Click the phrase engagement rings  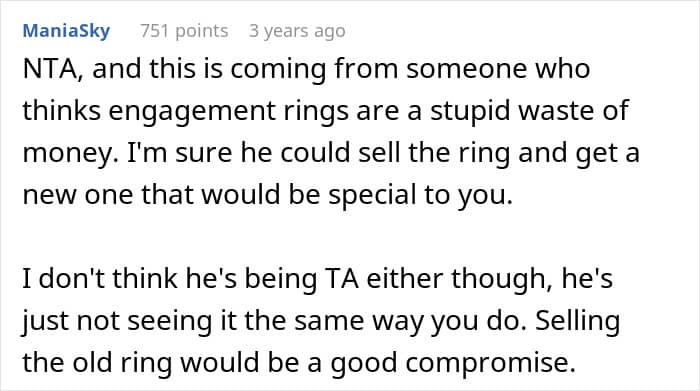tap(229, 111)
